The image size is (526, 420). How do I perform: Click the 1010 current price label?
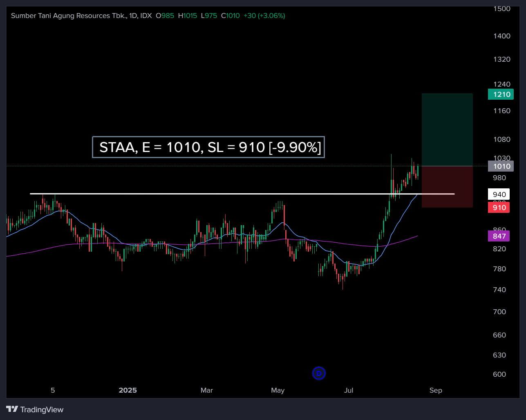501,166
